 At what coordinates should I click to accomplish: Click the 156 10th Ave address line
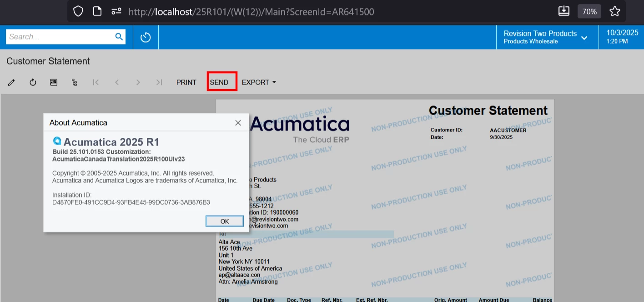click(236, 248)
